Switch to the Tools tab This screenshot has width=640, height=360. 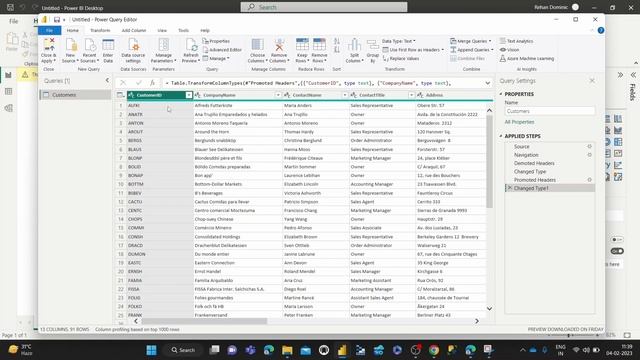[x=183, y=31]
